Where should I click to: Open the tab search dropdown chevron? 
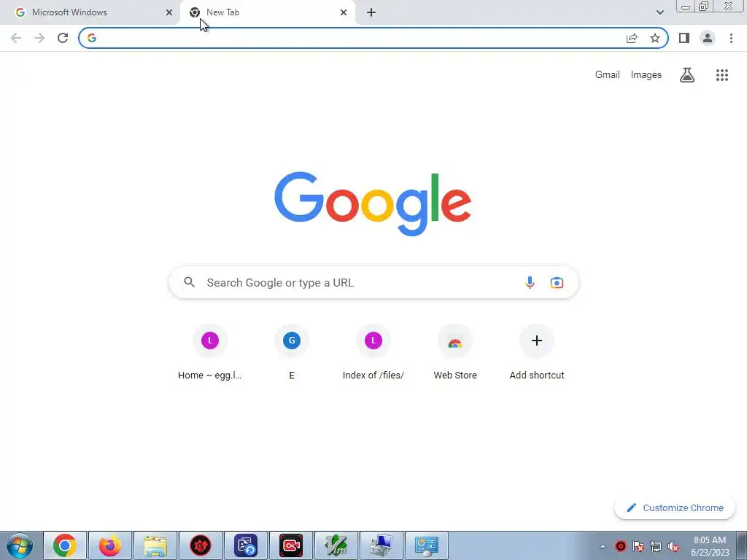pyautogui.click(x=659, y=12)
